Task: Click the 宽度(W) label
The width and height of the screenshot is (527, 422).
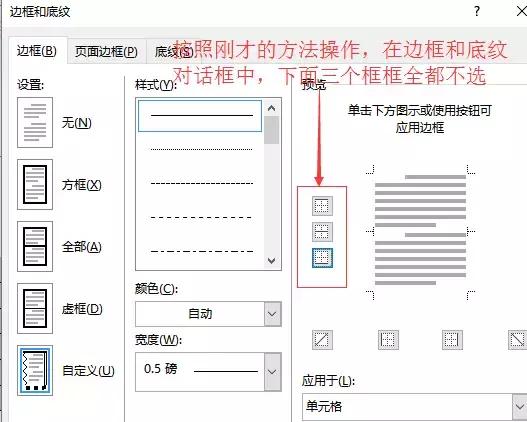Action: pyautogui.click(x=158, y=340)
